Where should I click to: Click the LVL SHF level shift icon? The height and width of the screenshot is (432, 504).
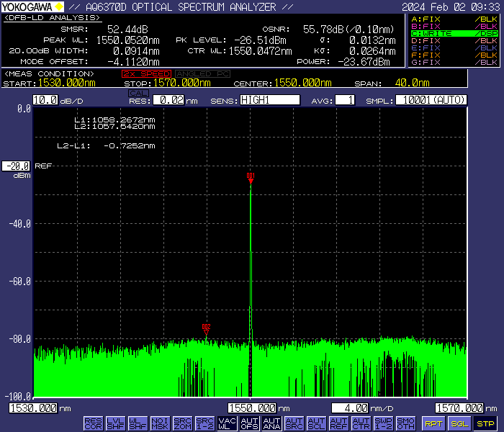click(115, 423)
